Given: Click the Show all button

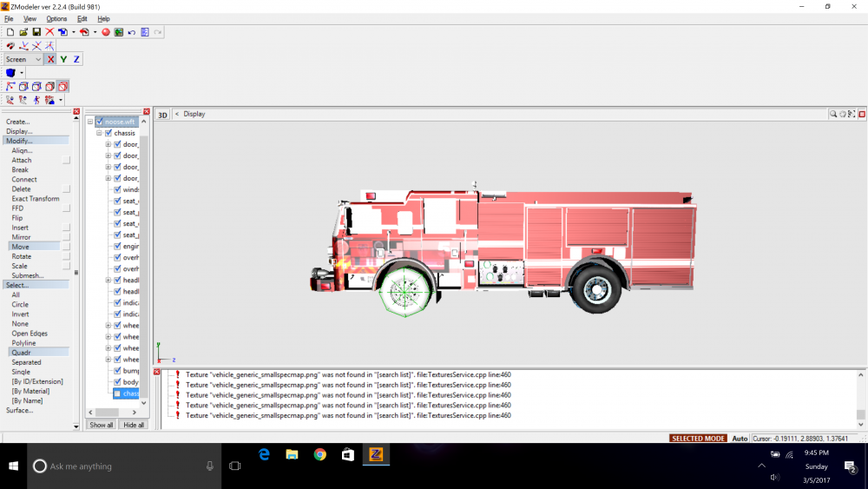Looking at the screenshot, I should tap(102, 425).
